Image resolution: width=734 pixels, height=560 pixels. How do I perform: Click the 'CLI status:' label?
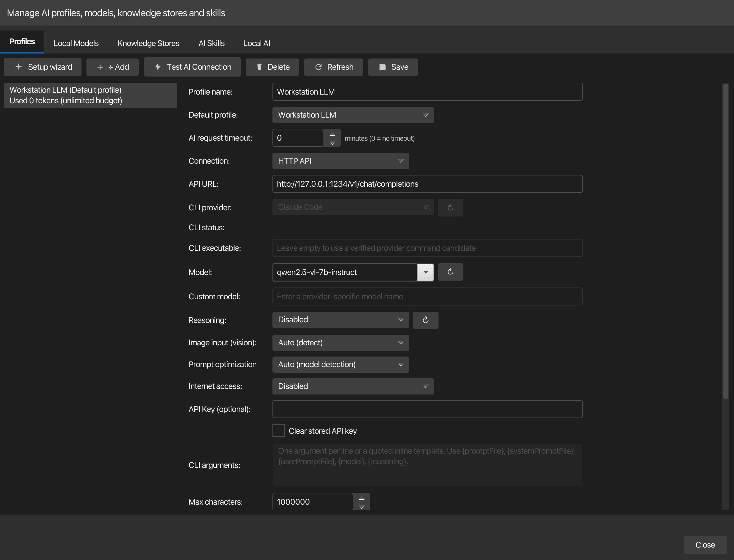point(207,228)
